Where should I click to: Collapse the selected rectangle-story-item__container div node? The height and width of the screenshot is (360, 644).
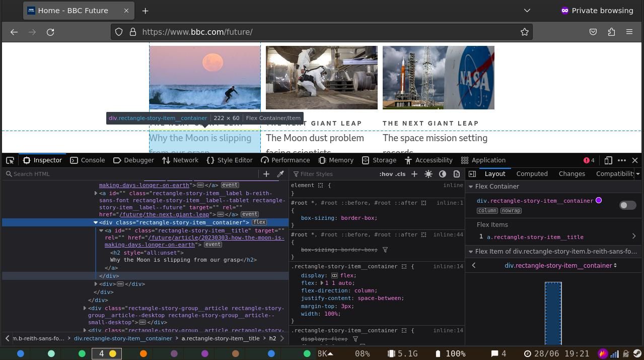point(95,222)
